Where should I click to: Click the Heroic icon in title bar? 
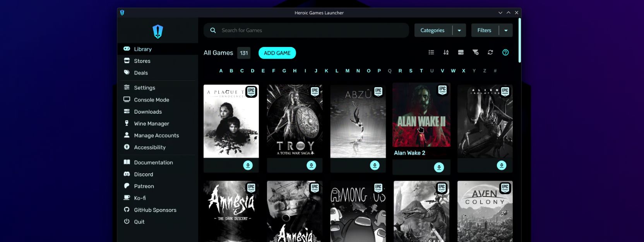pos(122,13)
